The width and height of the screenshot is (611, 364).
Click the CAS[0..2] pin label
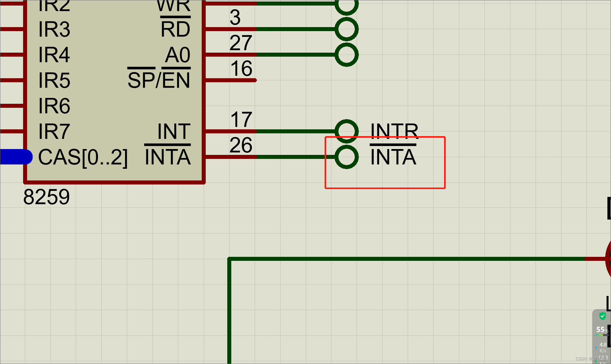(x=83, y=157)
